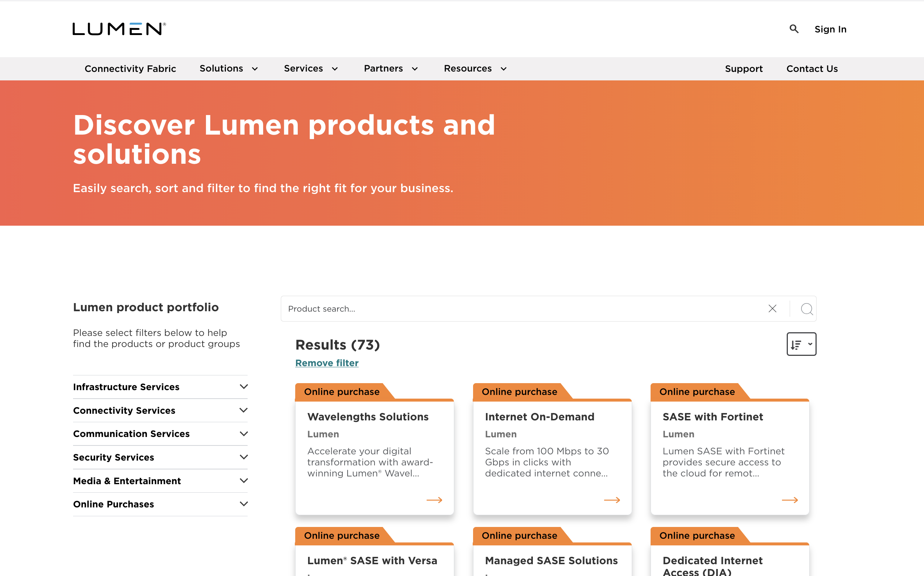Open the Partners menu label
The width and height of the screenshot is (924, 576).
pos(383,69)
